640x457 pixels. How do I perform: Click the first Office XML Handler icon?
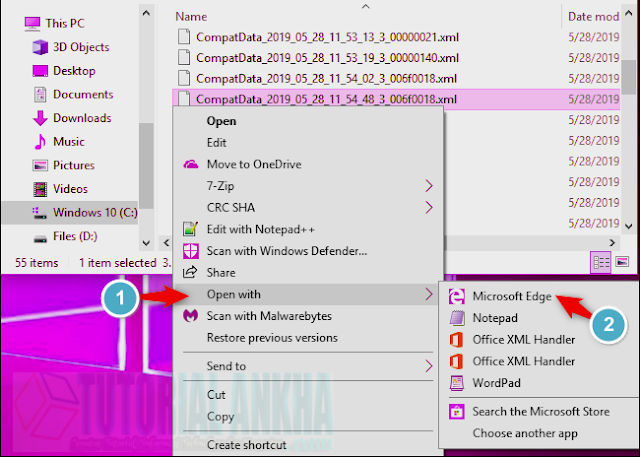[456, 339]
